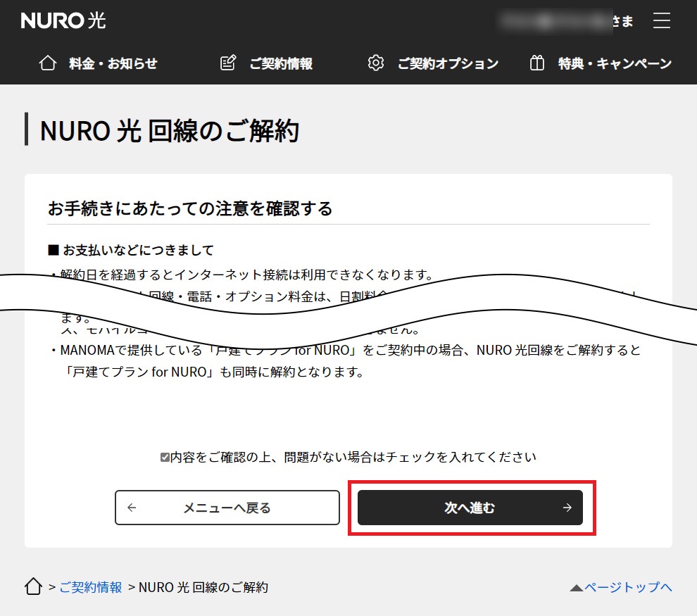Click breadcrumb text NURO 光 回線のご解約
697x616 pixels.
[203, 588]
